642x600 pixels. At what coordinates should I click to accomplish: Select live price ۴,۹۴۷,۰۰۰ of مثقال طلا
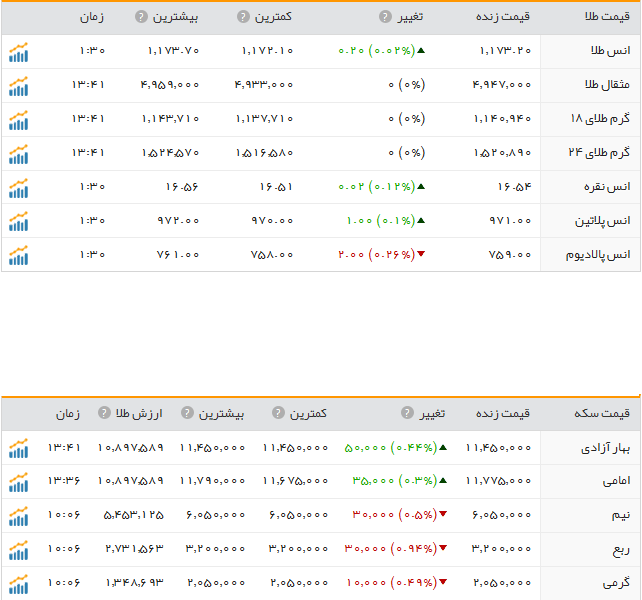click(502, 85)
